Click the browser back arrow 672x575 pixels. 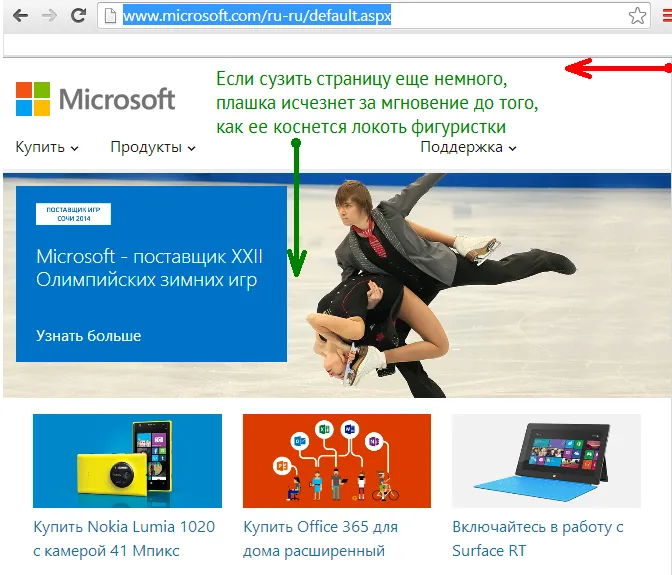[x=19, y=16]
